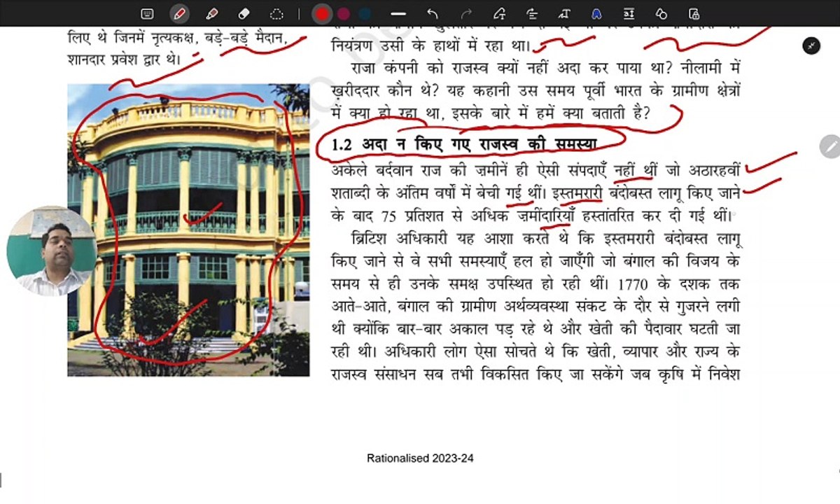This screenshot has height=504, width=840.
Task: Open the shapes tool
Action: tap(661, 13)
